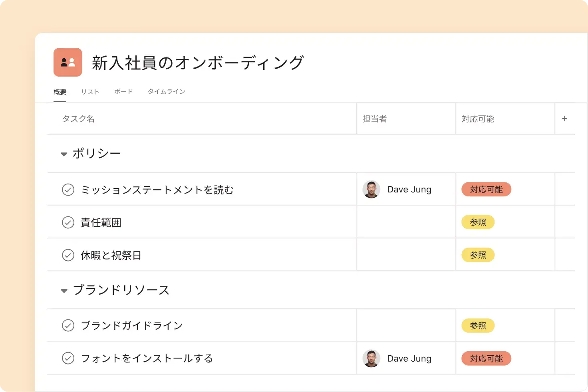The image size is (588, 392).
Task: Click empty assignee cell for ブランドガイドライン
Action: coord(406,326)
